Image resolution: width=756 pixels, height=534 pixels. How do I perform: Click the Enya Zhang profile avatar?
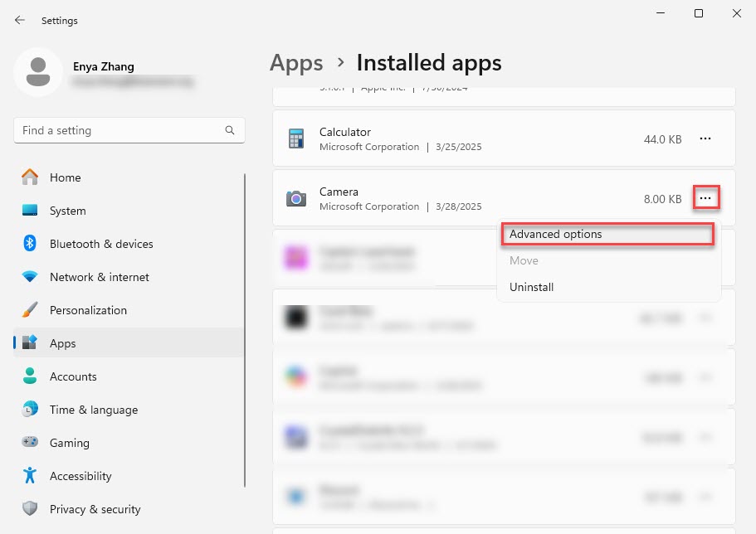tap(37, 72)
